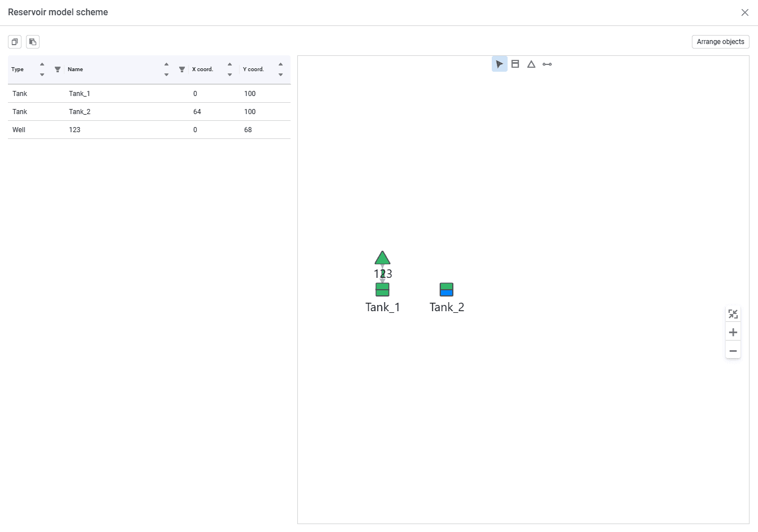Close the Reservoir model scheme dialog
This screenshot has width=758, height=532.
pos(745,12)
